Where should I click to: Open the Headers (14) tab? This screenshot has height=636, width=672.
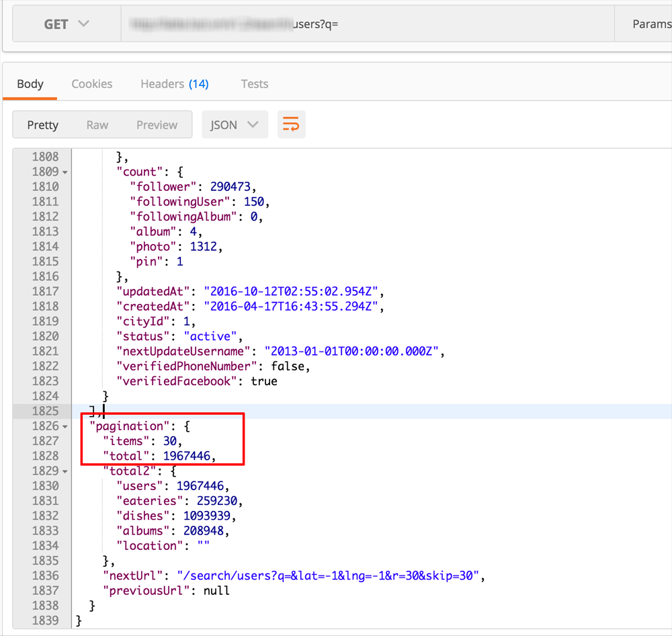(x=174, y=84)
